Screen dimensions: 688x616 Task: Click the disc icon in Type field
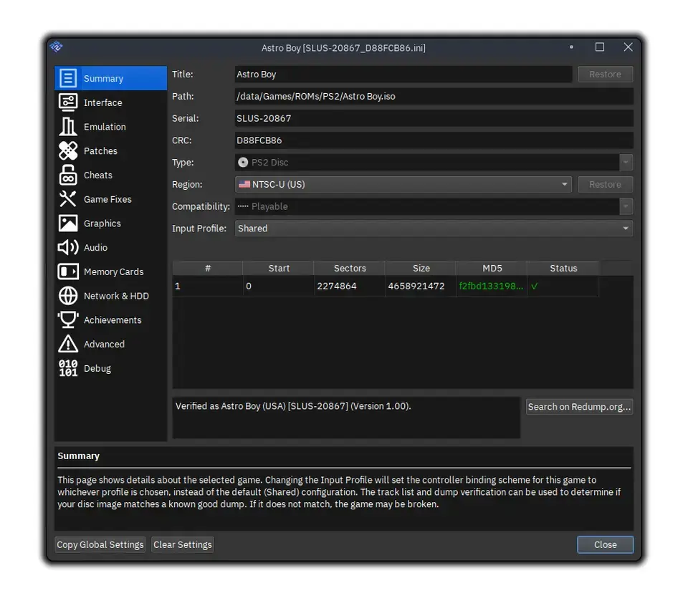243,162
